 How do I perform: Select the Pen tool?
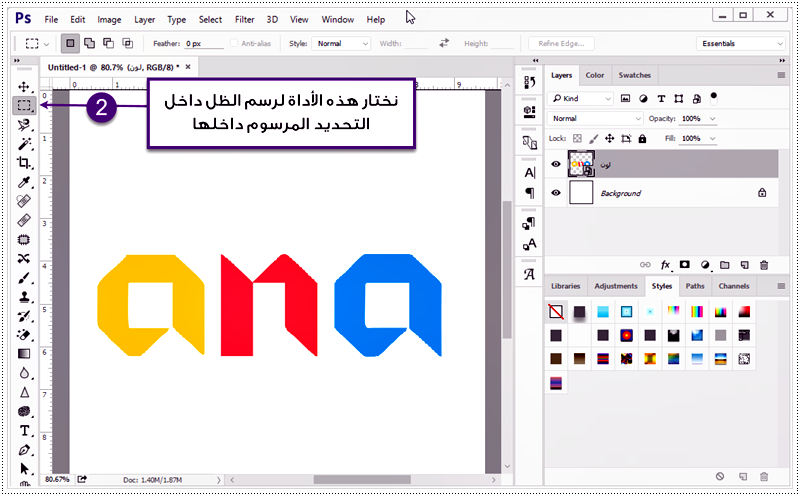pyautogui.click(x=23, y=450)
